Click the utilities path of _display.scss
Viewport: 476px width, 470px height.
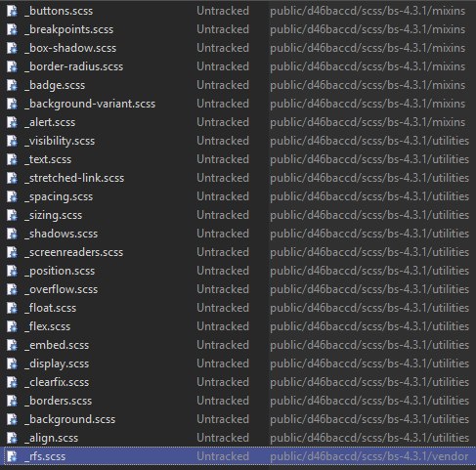click(x=369, y=363)
